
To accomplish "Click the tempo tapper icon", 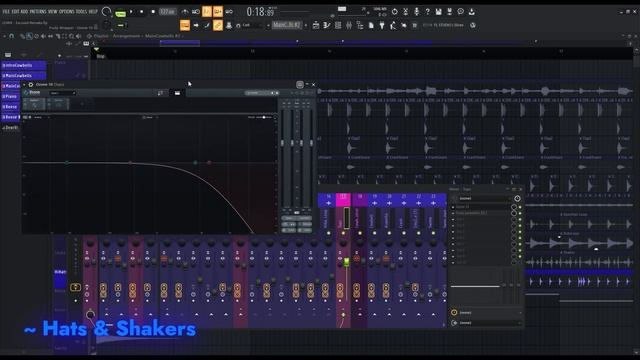I will click(393, 25).
